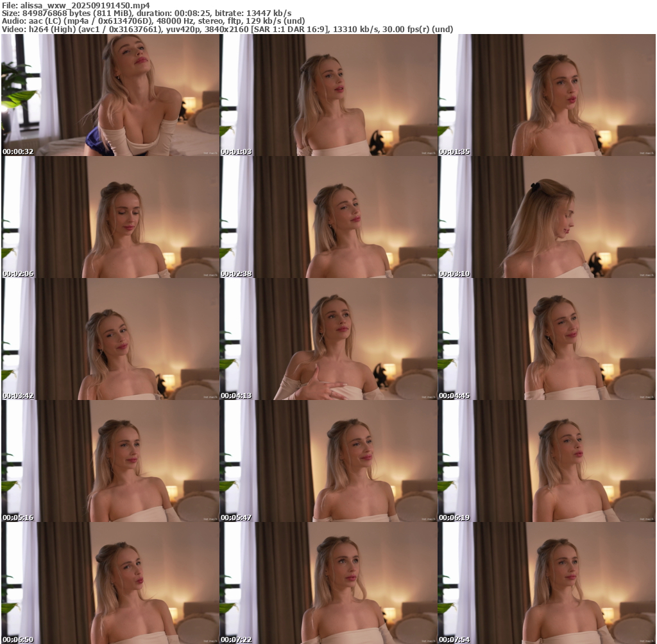Viewport: 657px width, 644px height.
Task: Open the frame labeled 00:06:19
Action: 547,461
